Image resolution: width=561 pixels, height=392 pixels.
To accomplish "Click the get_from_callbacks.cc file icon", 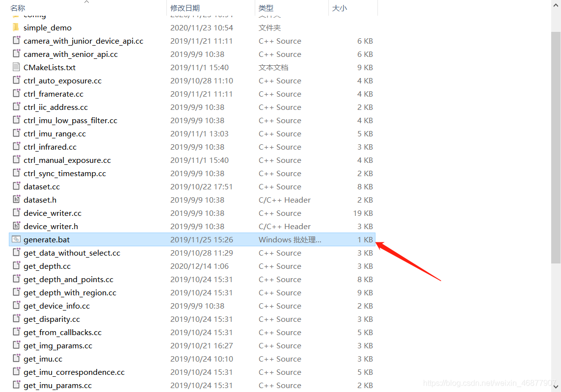I will pyautogui.click(x=17, y=332).
